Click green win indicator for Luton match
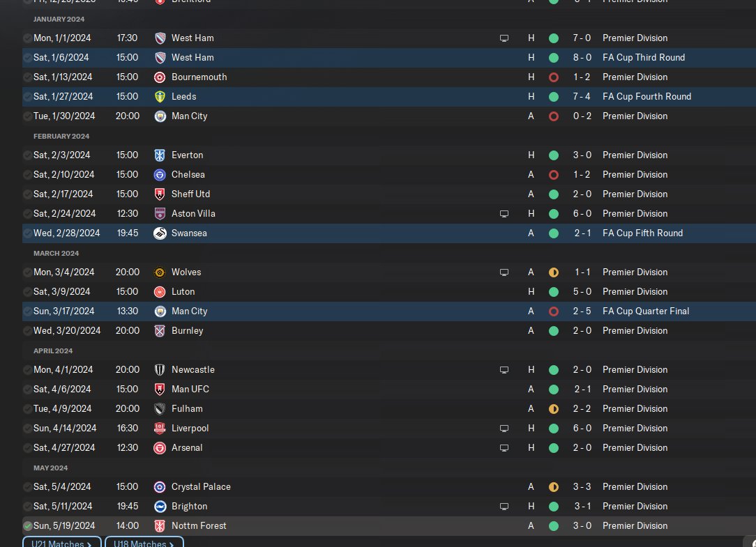The image size is (756, 547). (x=554, y=292)
